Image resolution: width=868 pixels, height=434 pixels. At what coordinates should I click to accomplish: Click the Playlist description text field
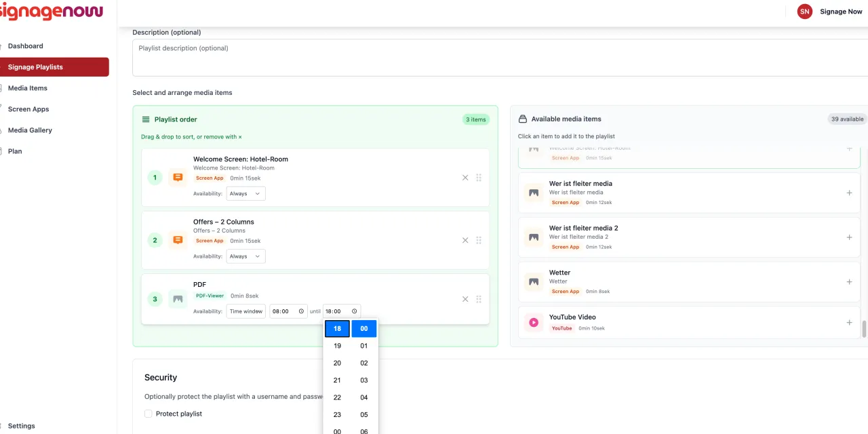[500, 58]
